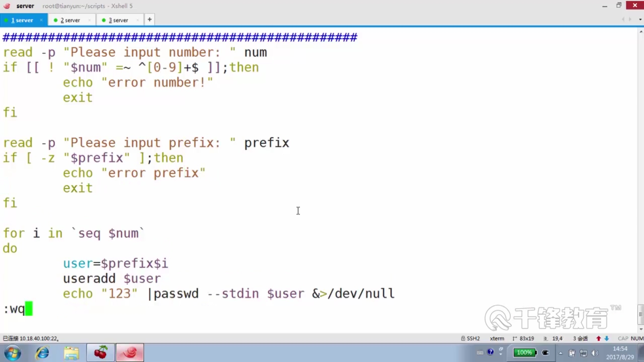Screen dimensions: 644x362
Task: Restore down the Xshell window
Action: (x=619, y=5)
